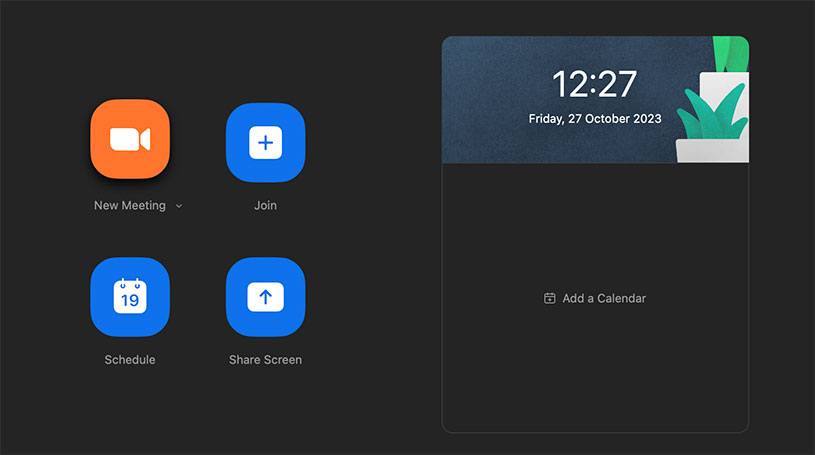Image resolution: width=815 pixels, height=455 pixels.
Task: Click the 12:27 clock display
Action: pyautogui.click(x=594, y=84)
